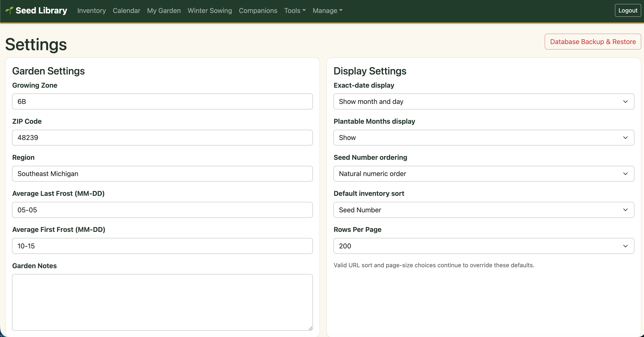
Task: Select the Plantable Months display label
Action: click(375, 121)
